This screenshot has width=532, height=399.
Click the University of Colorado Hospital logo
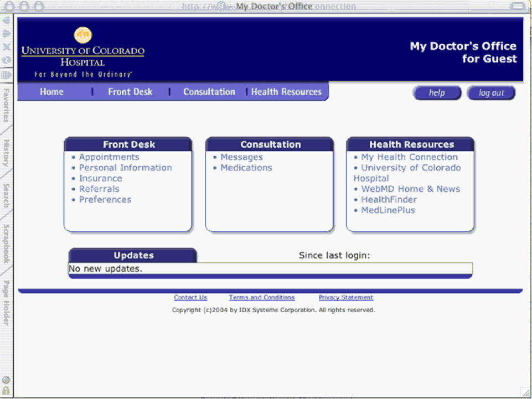point(83,53)
